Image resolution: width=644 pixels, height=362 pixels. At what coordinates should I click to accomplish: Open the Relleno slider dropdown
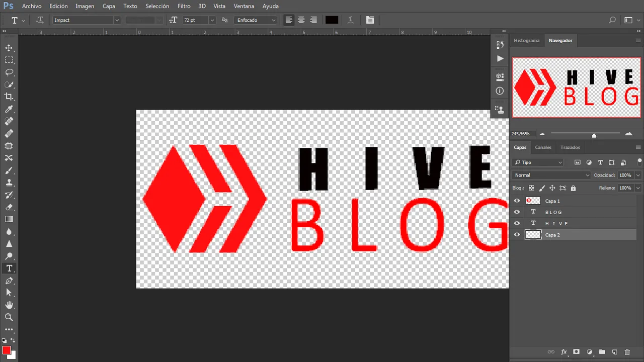point(638,188)
